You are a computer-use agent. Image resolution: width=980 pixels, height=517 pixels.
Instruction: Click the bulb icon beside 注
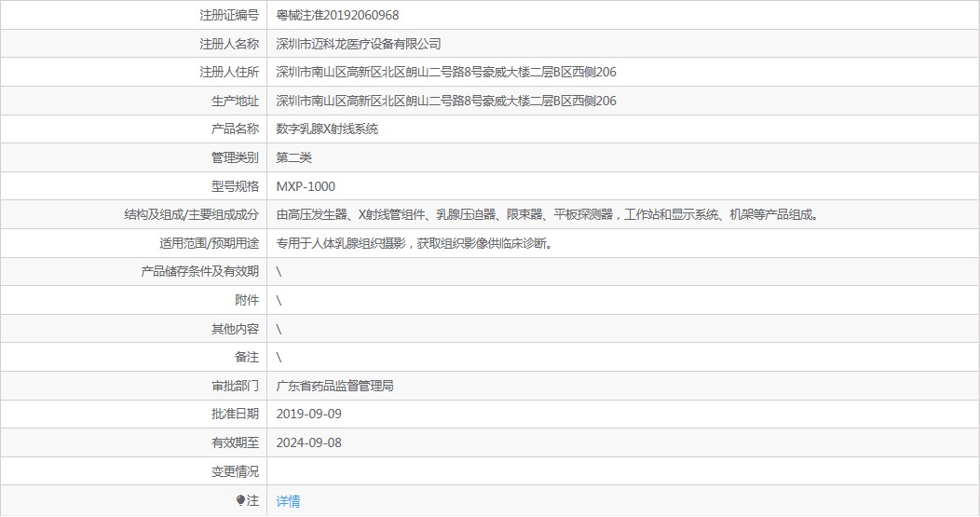click(240, 500)
